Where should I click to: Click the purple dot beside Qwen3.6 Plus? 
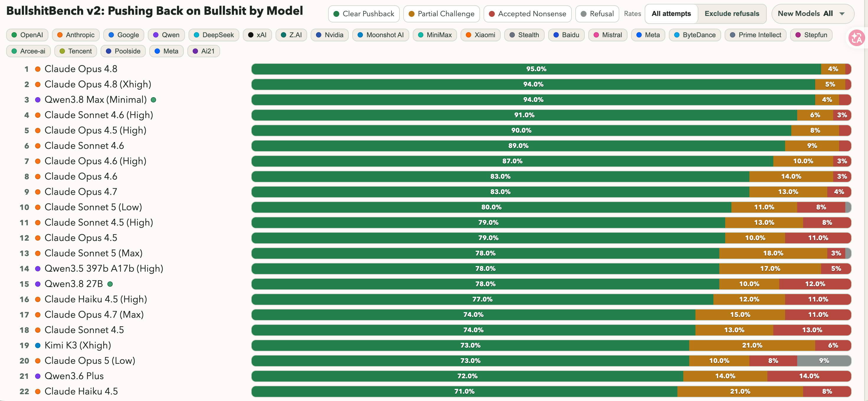(x=38, y=376)
